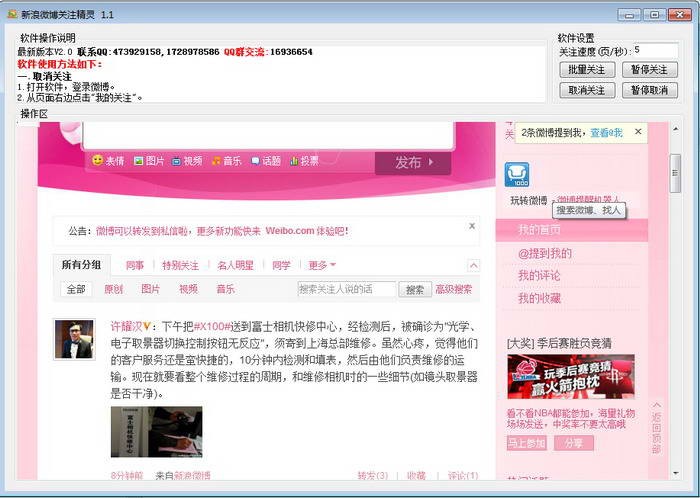Open 我的收藏 in sidebar
Image resolution: width=700 pixels, height=498 pixels.
point(539,298)
